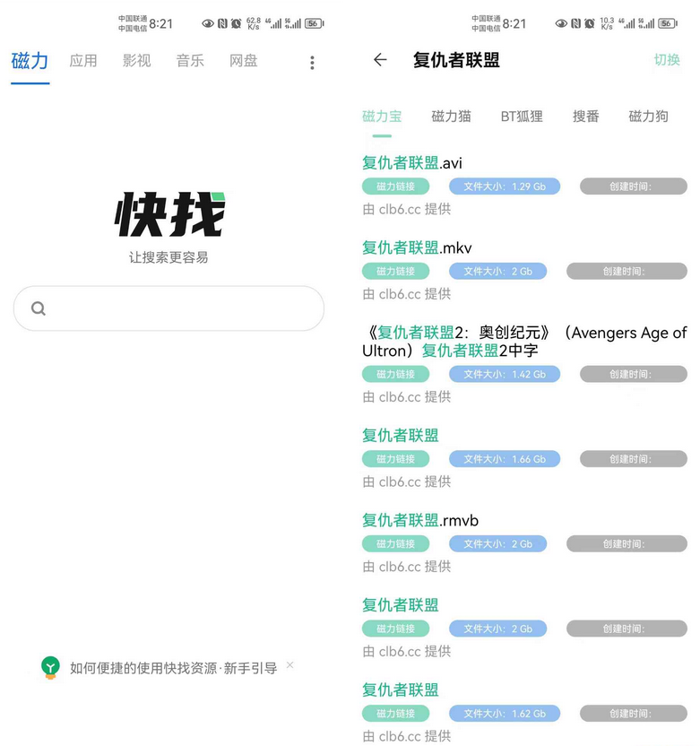Viewport: 700px width, 746px height.
Task: Tap 磁力链接 button under 复仇者联盟.mkv
Action: (395, 271)
